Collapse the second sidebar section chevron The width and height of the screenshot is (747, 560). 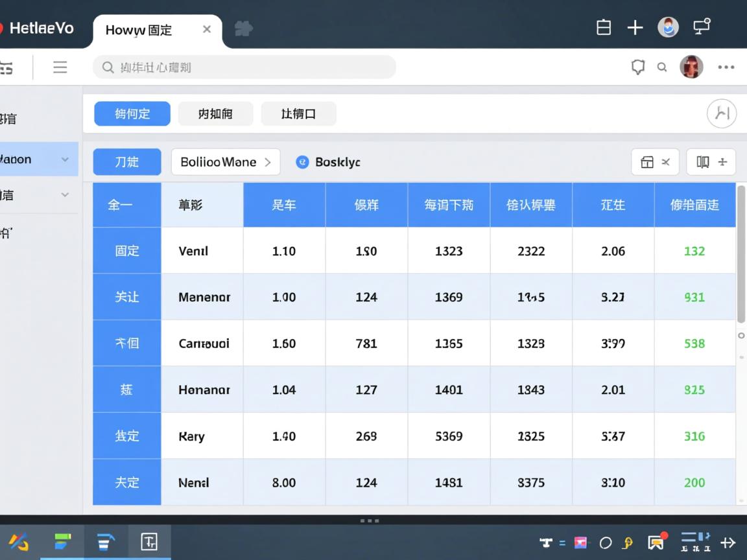click(x=65, y=194)
